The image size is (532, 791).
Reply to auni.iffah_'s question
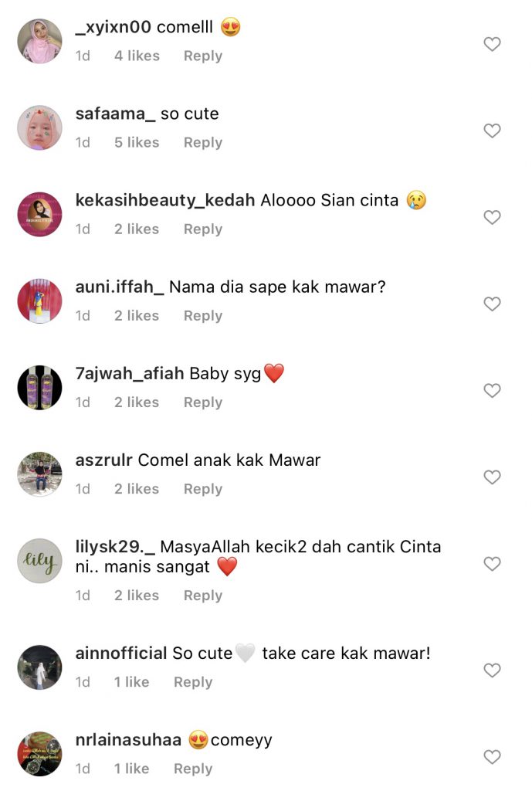[203, 316]
